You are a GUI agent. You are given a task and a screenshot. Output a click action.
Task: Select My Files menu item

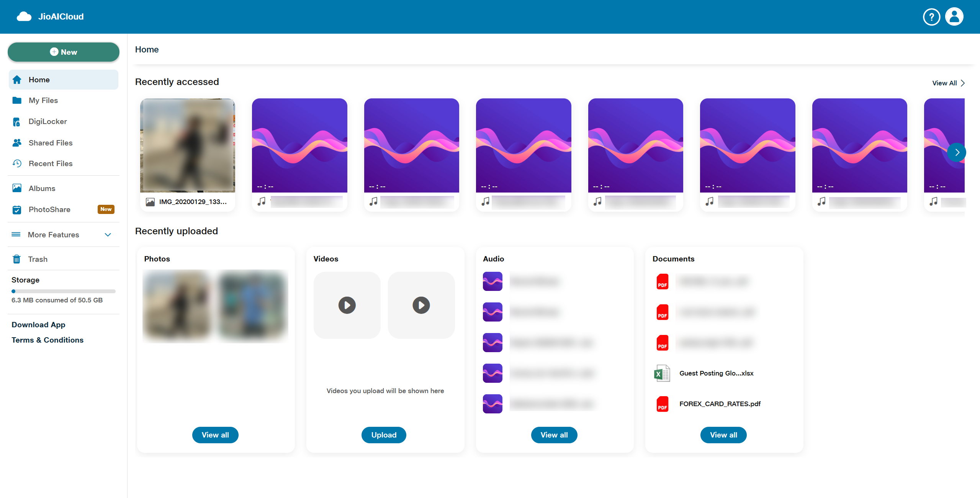tap(43, 100)
